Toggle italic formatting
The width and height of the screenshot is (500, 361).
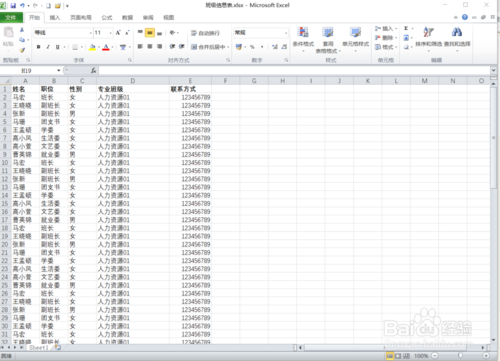48,47
